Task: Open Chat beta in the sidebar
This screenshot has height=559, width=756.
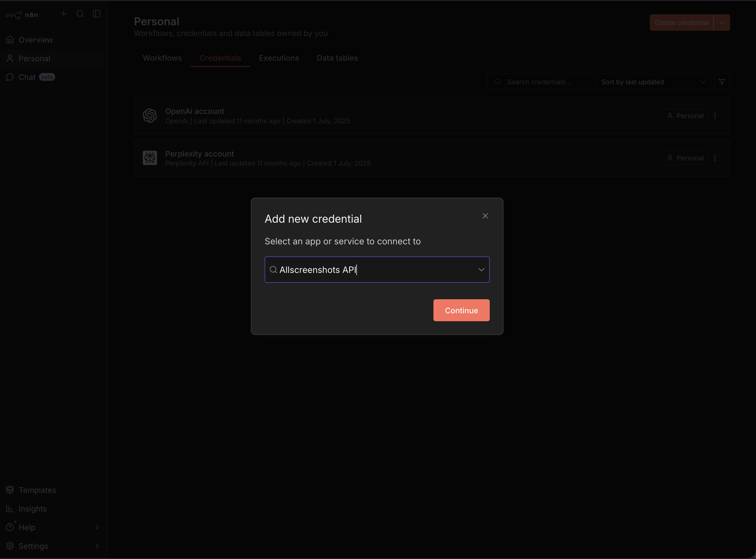Action: point(52,77)
